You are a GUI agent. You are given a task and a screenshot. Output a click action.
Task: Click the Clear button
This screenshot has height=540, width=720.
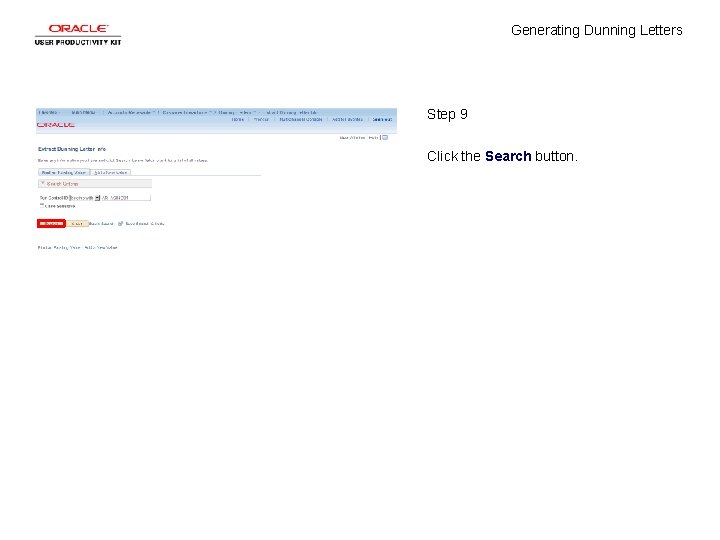[77, 224]
